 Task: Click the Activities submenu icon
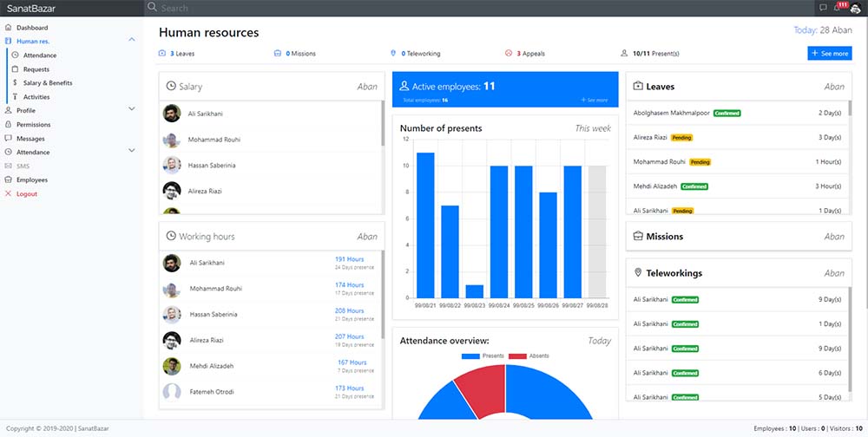click(x=15, y=97)
